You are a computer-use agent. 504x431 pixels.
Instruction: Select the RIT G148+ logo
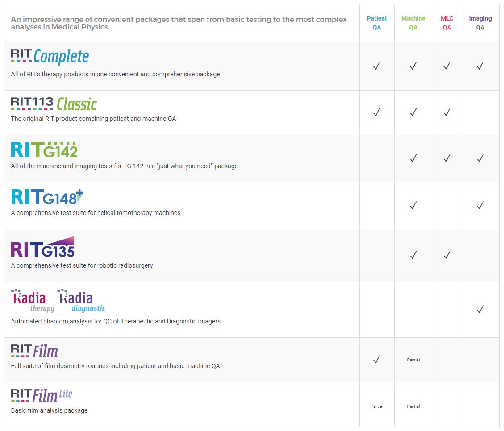tap(47, 197)
